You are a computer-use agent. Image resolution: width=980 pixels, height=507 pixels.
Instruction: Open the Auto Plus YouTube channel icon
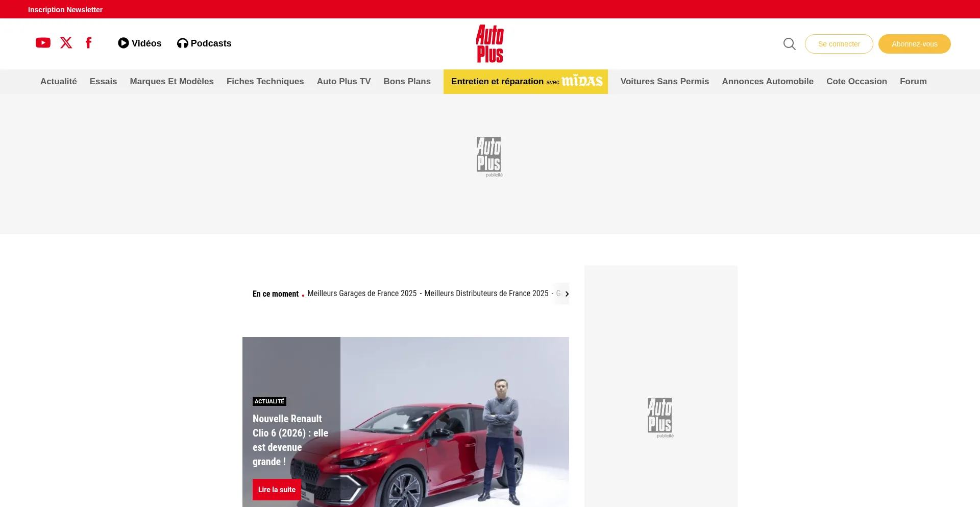43,43
